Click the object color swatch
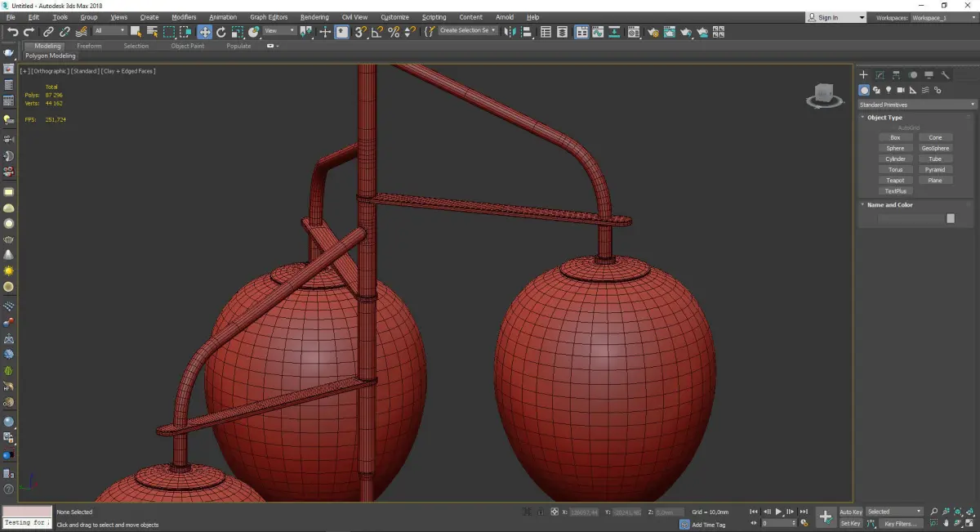The image size is (980, 532). click(950, 218)
